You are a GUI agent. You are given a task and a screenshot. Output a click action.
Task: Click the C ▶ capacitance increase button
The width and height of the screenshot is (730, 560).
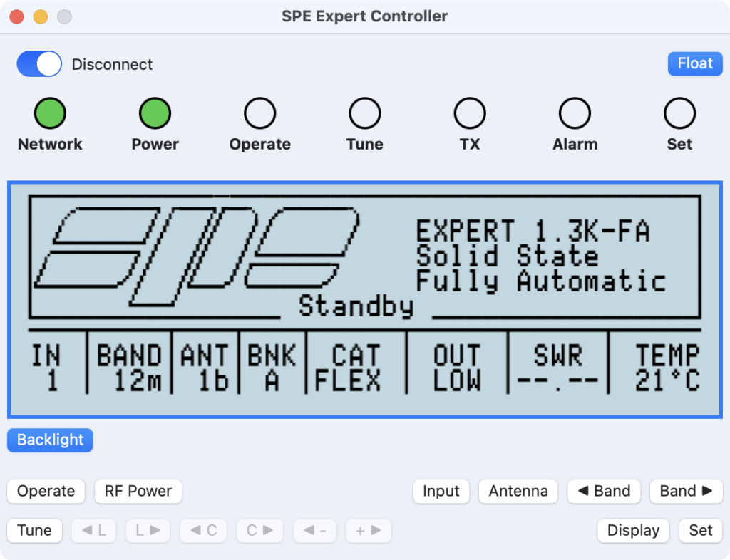pos(259,531)
